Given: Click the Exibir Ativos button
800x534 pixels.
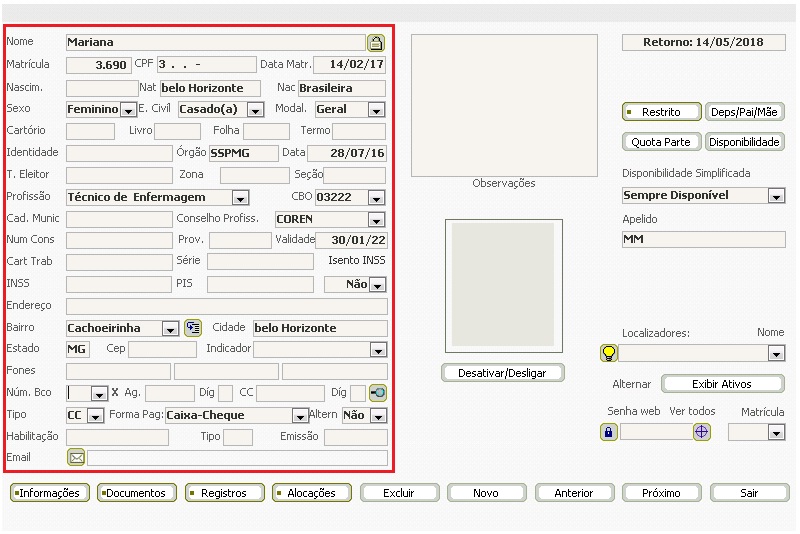Looking at the screenshot, I should click(722, 384).
